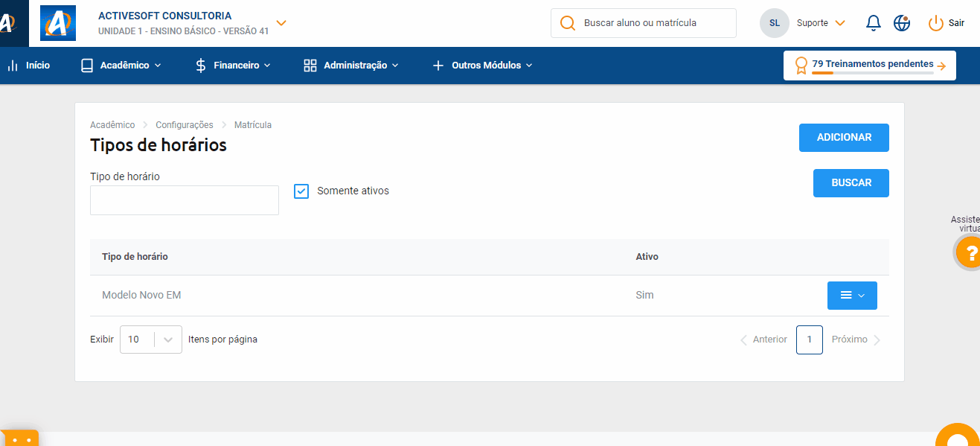This screenshot has width=980, height=446.
Task: Open the notifications bell
Action: [x=874, y=23]
